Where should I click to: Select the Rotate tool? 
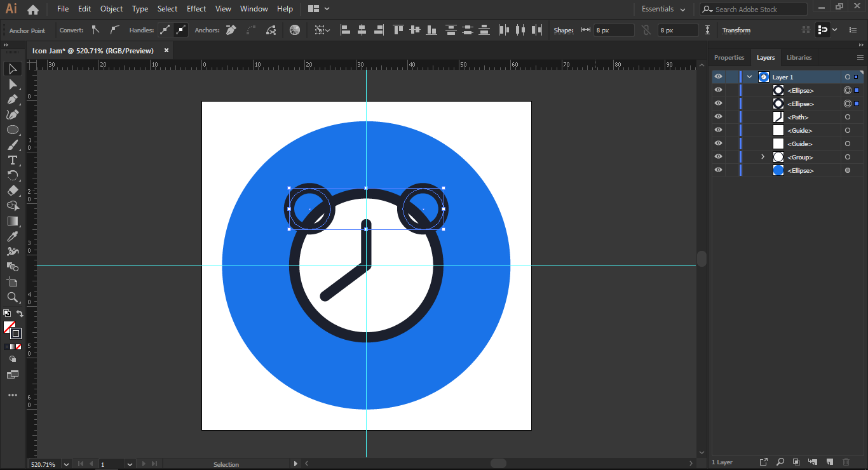pos(13,175)
